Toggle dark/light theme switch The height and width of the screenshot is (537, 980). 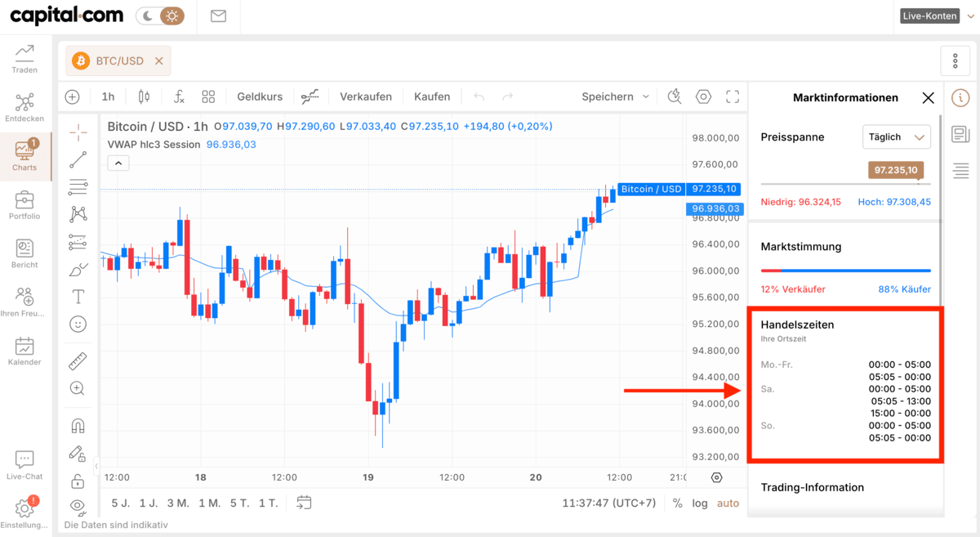click(160, 16)
